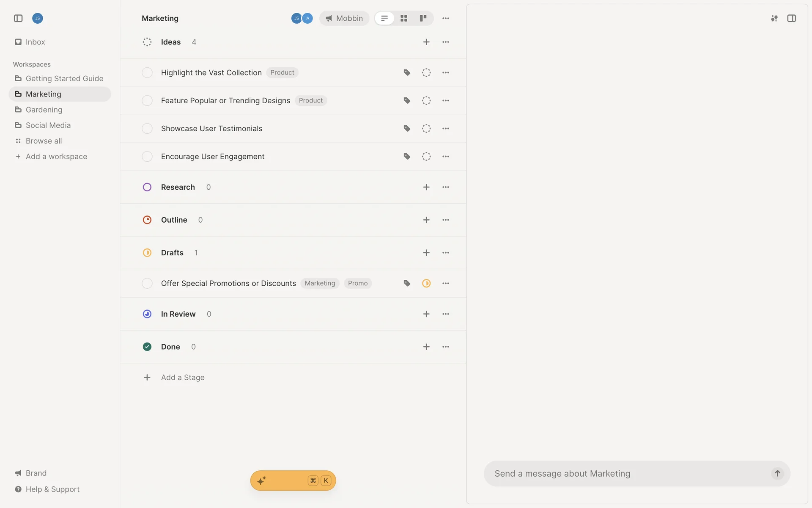Open the Gardening workspace
The image size is (812, 508).
[44, 110]
